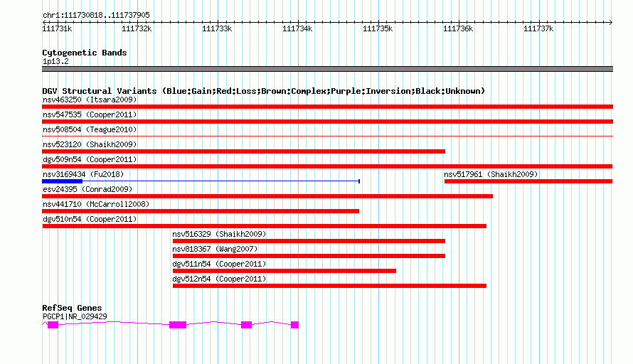This screenshot has width=633, height=364.
Task: Open dgv512n54 (Cooper2011) label
Action: [x=219, y=279]
